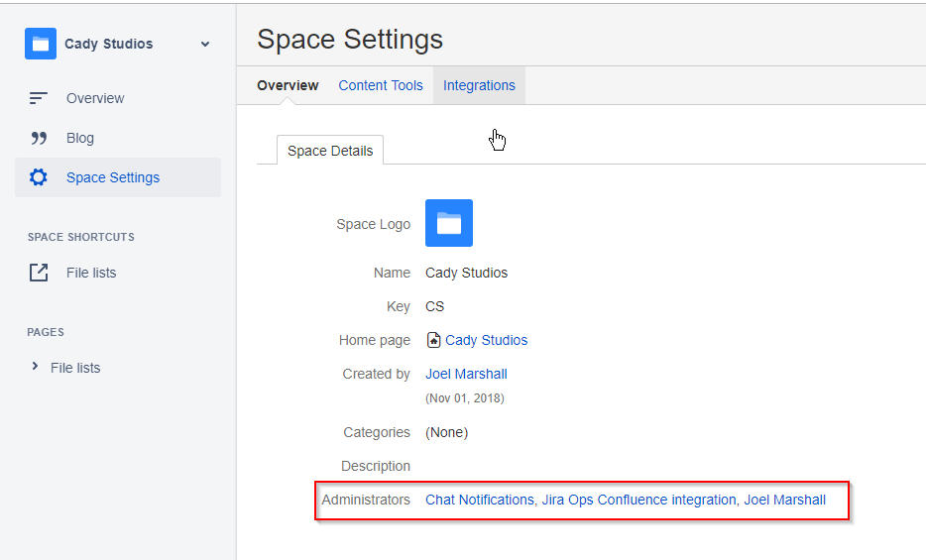Click the SPACE SHORTCUTS section header
The width and height of the screenshot is (926, 560).
click(81, 237)
